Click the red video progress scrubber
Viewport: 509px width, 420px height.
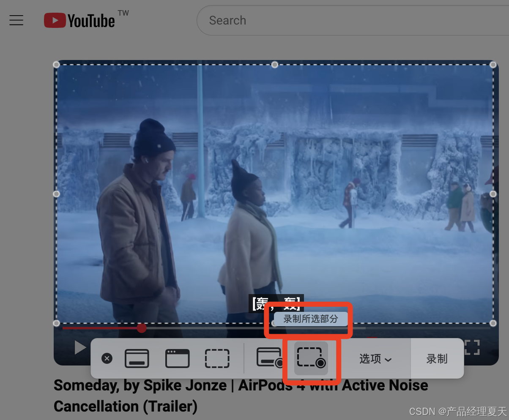pyautogui.click(x=142, y=328)
